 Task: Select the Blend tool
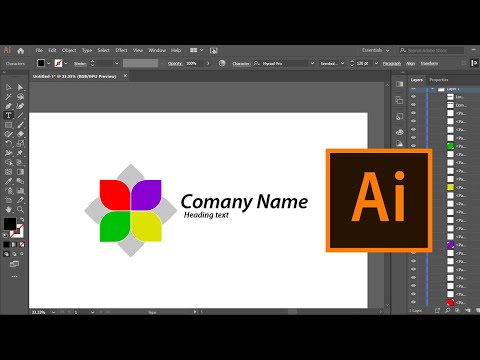coord(20,181)
